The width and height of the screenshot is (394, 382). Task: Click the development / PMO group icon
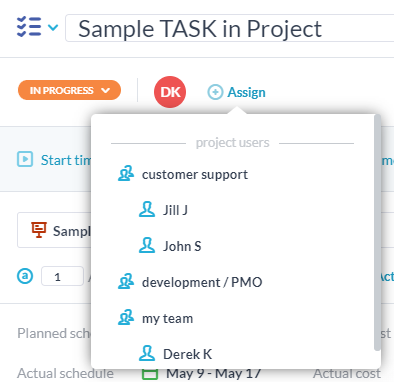[x=126, y=282]
